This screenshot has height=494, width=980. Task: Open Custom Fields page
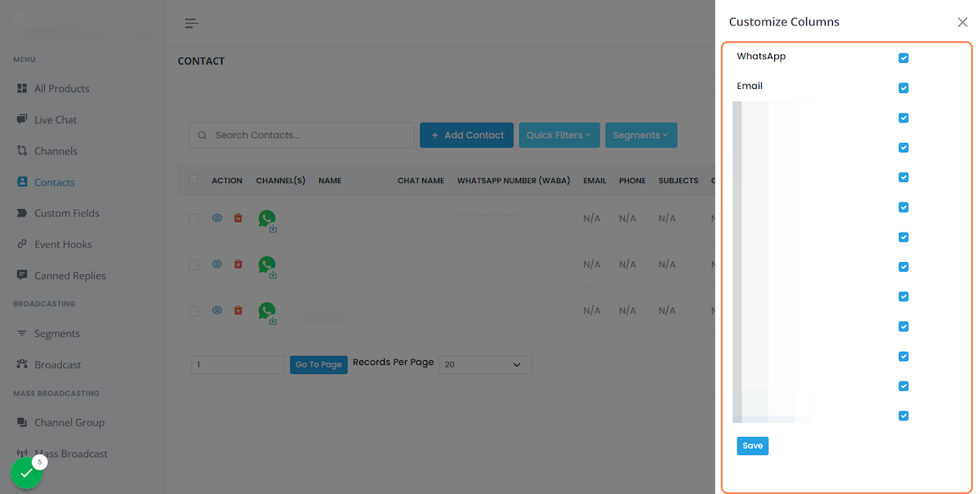(67, 213)
